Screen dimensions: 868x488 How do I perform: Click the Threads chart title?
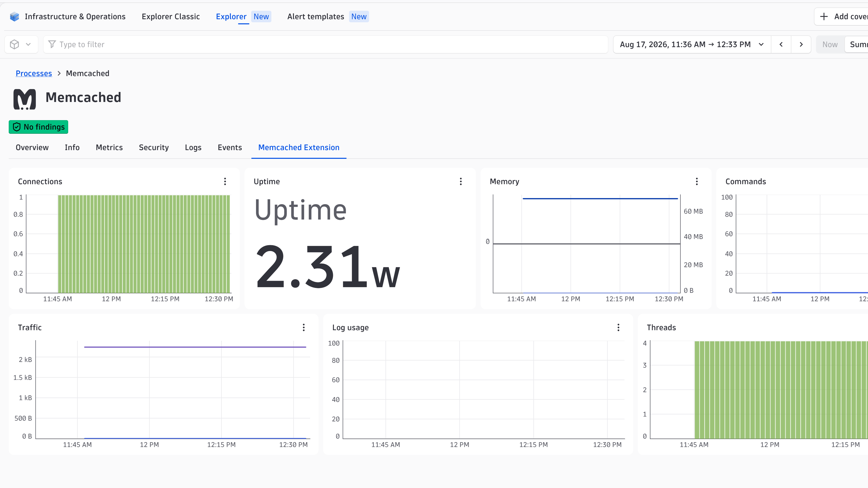pyautogui.click(x=661, y=327)
